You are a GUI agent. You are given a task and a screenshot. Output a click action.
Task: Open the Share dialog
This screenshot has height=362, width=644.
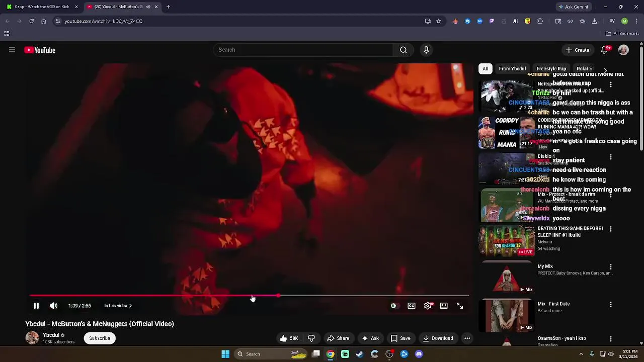click(x=338, y=338)
